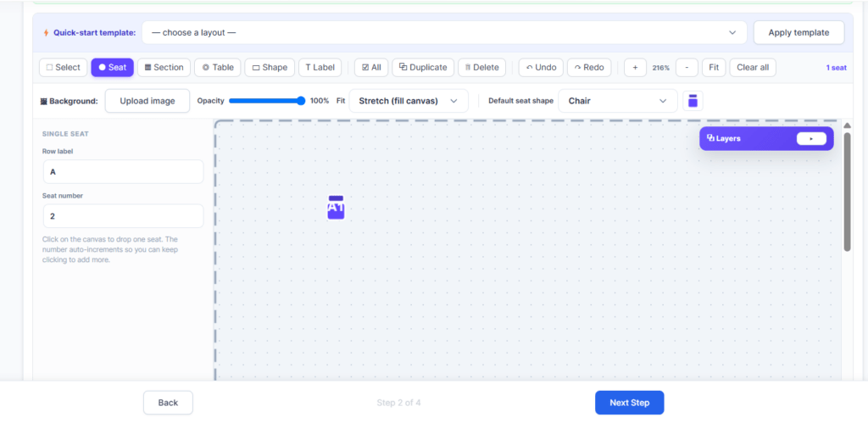The width and height of the screenshot is (868, 423).
Task: Click the All select button
Action: pos(371,68)
